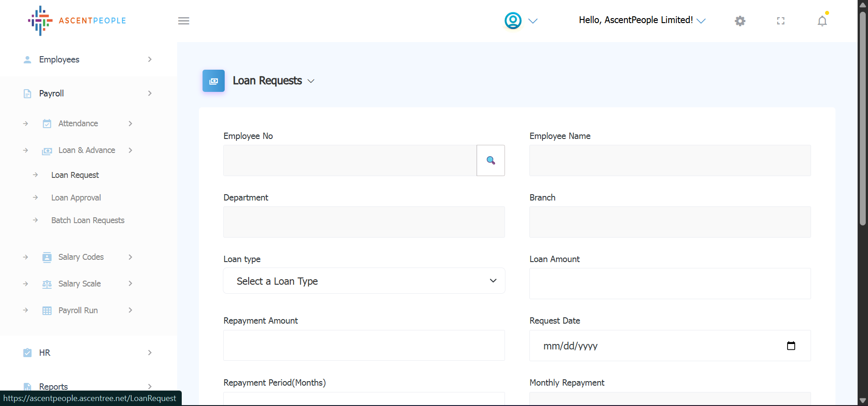The height and width of the screenshot is (406, 868).
Task: Open Payroll Run in the sidebar
Action: 78,310
